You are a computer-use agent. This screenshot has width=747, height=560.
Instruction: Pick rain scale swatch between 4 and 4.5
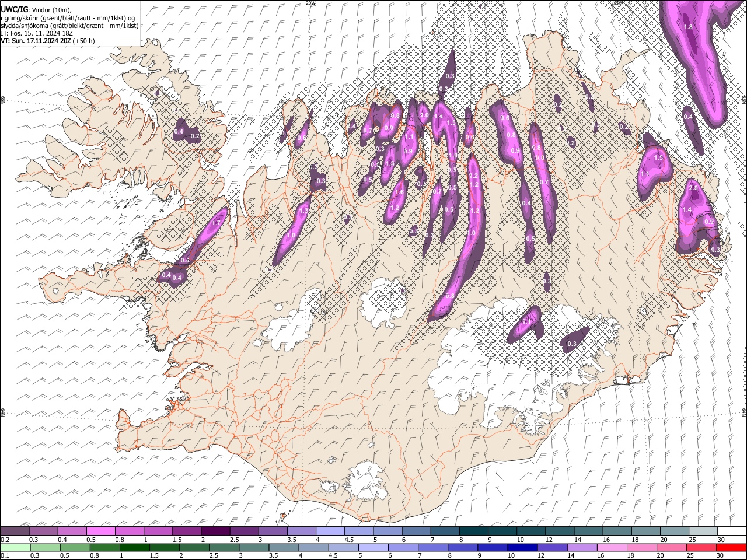click(313, 547)
